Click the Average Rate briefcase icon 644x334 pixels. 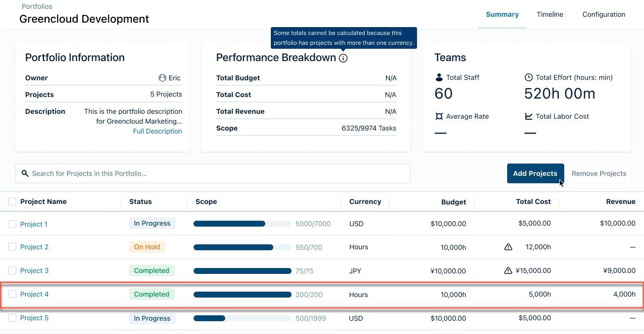[438, 116]
